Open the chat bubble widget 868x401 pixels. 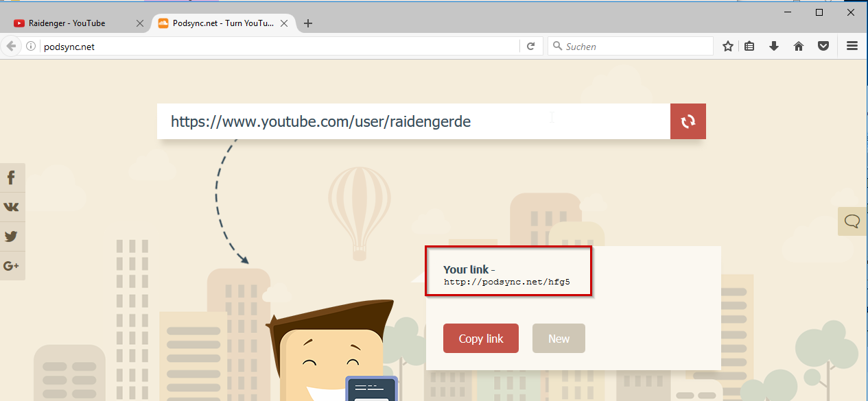853,221
